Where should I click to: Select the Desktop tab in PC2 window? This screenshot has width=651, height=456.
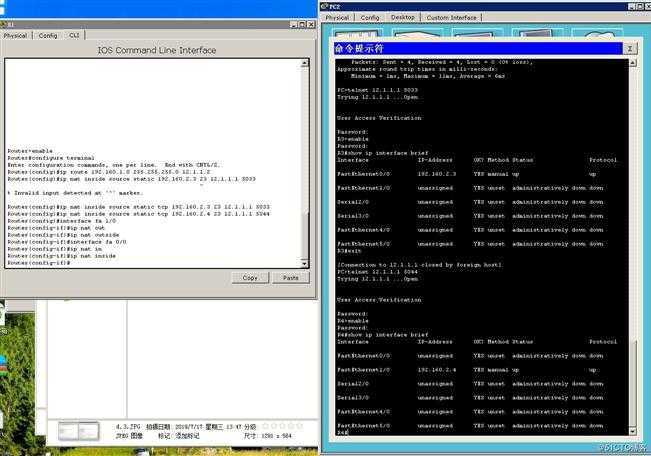(403, 17)
